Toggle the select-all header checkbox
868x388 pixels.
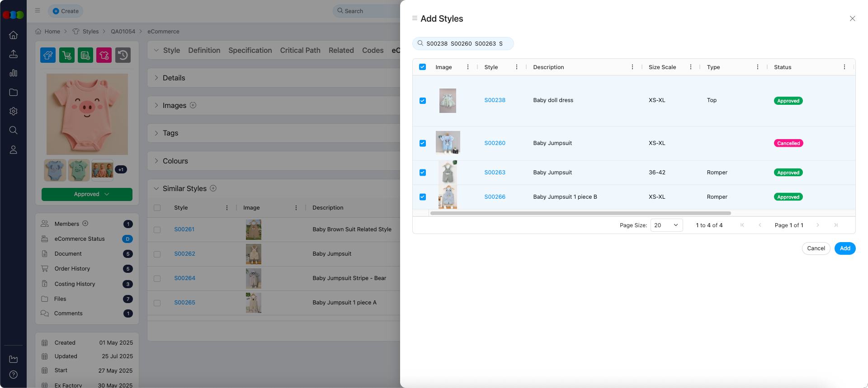423,67
